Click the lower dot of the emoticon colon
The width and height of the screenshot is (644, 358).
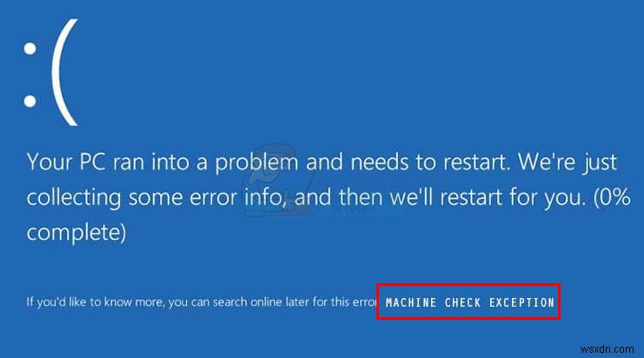(x=30, y=101)
